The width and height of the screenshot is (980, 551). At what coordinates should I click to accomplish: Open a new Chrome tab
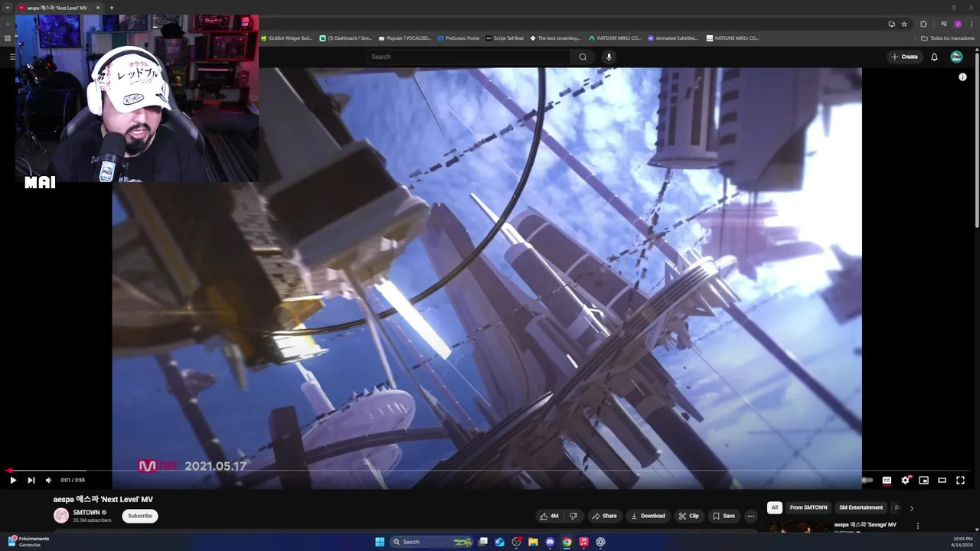point(112,8)
